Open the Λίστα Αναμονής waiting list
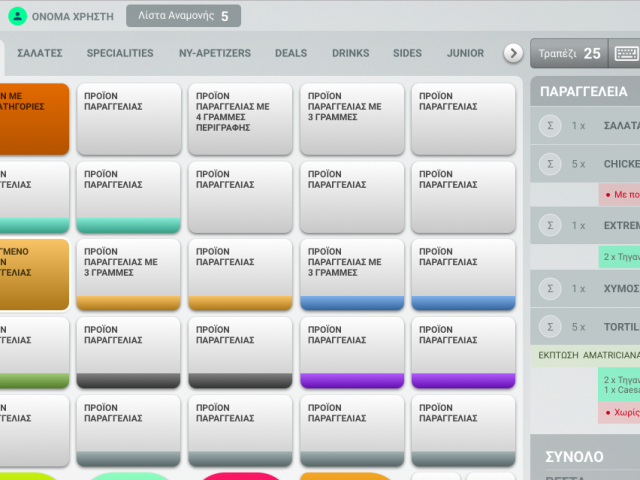The height and width of the screenshot is (480, 640). (183, 16)
